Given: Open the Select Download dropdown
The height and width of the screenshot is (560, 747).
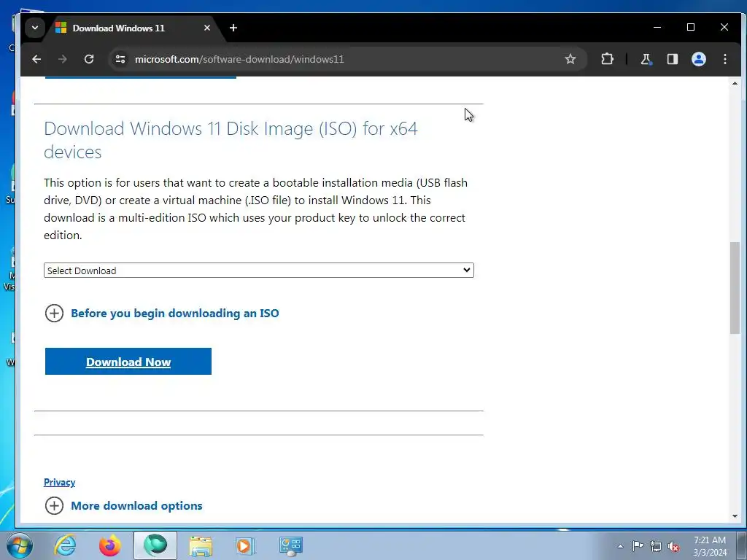Looking at the screenshot, I should tap(259, 271).
